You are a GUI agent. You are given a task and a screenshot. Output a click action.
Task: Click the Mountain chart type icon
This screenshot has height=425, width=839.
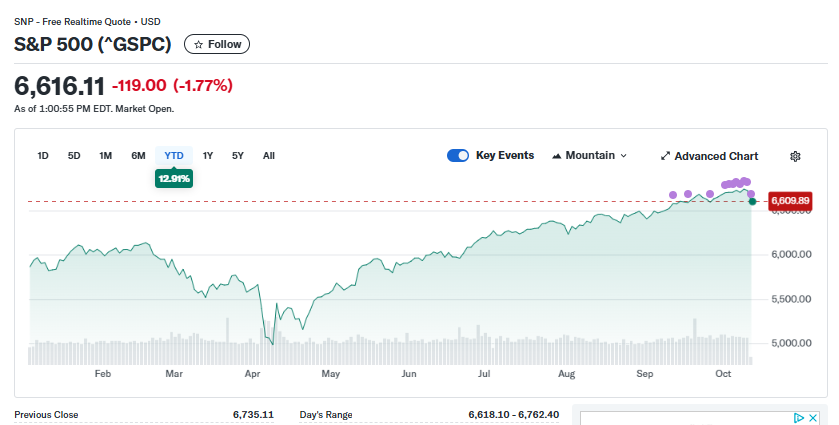pyautogui.click(x=557, y=156)
